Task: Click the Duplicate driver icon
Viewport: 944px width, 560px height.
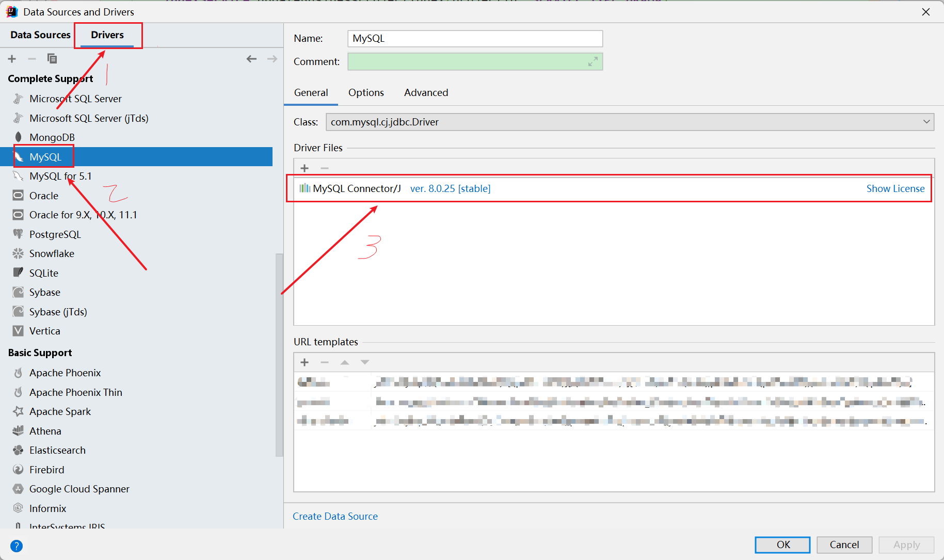Action: tap(52, 59)
